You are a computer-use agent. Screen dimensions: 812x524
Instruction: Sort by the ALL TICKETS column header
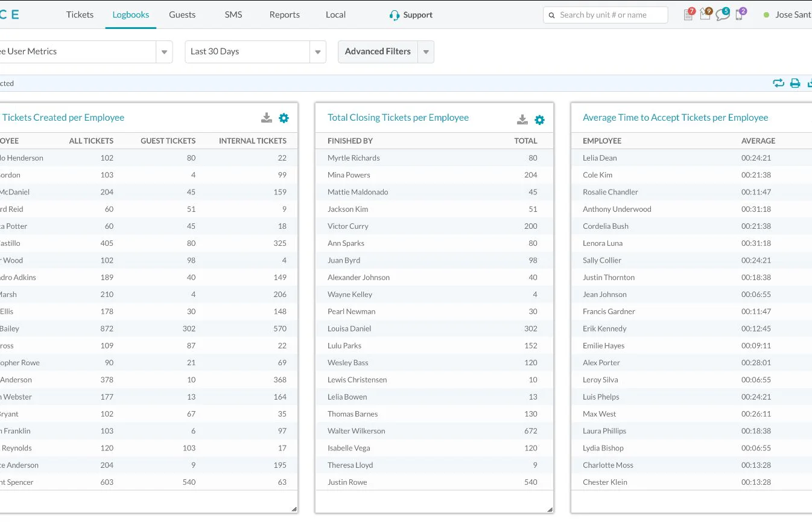coord(91,141)
